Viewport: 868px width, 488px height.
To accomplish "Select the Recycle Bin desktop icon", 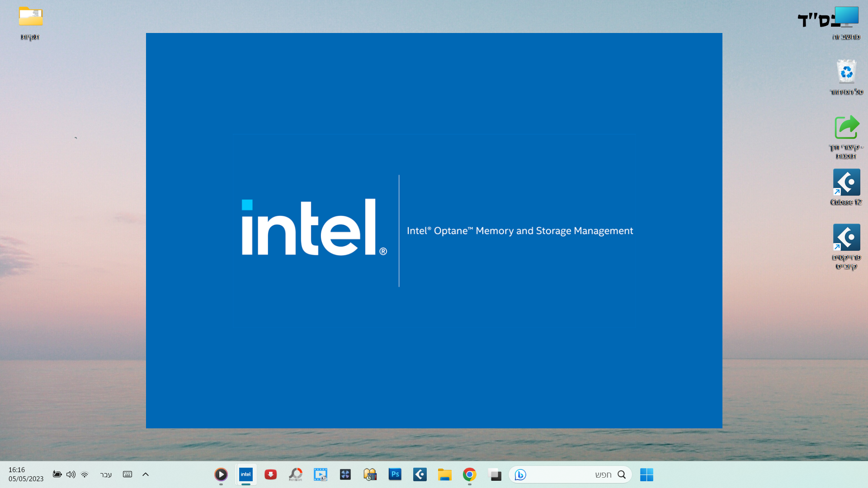I will point(846,77).
